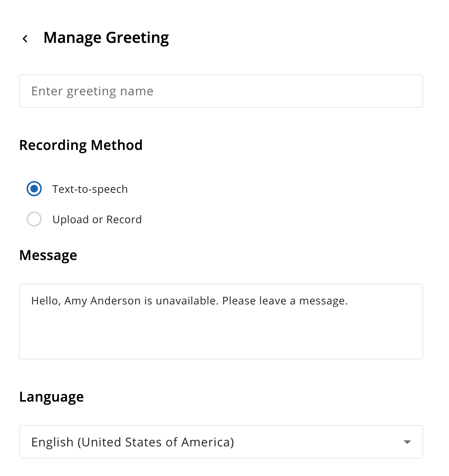This screenshot has width=449, height=476.
Task: Focus the Enter greeting name field
Action: (221, 91)
